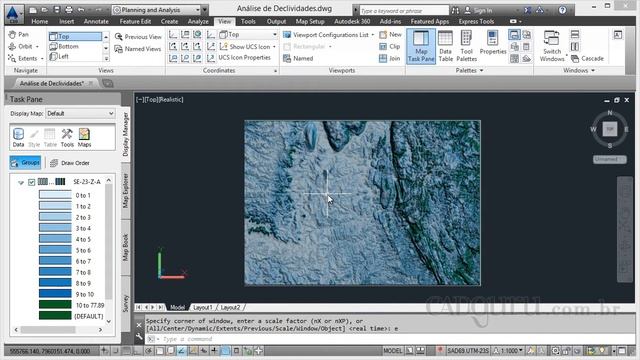
Task: Toggle MODEL space in status bar
Action: click(393, 351)
